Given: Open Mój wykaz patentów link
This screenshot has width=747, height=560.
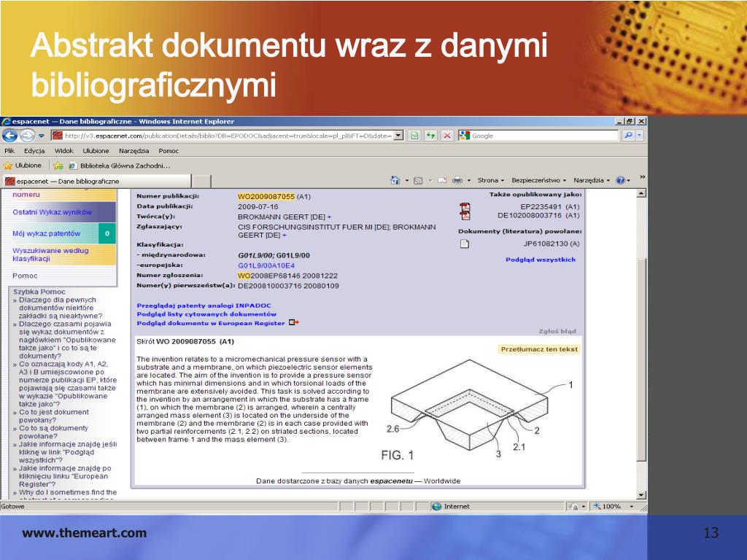Looking at the screenshot, I should (x=46, y=234).
